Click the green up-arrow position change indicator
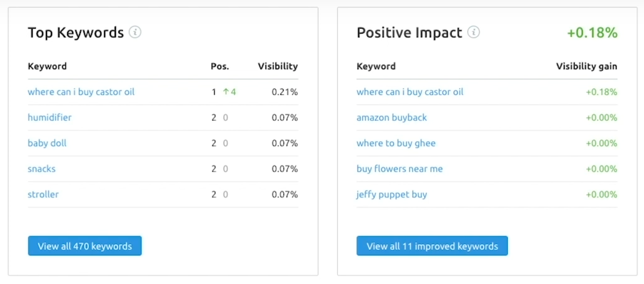The width and height of the screenshot is (644, 284). pyautogui.click(x=229, y=92)
